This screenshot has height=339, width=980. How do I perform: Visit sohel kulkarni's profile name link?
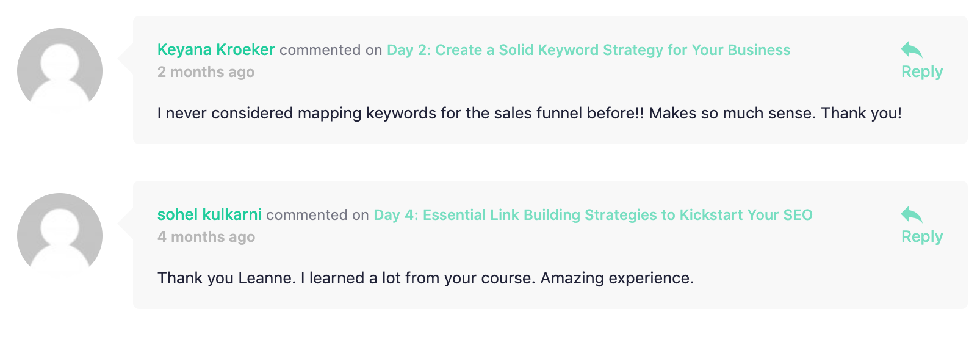coord(209,214)
